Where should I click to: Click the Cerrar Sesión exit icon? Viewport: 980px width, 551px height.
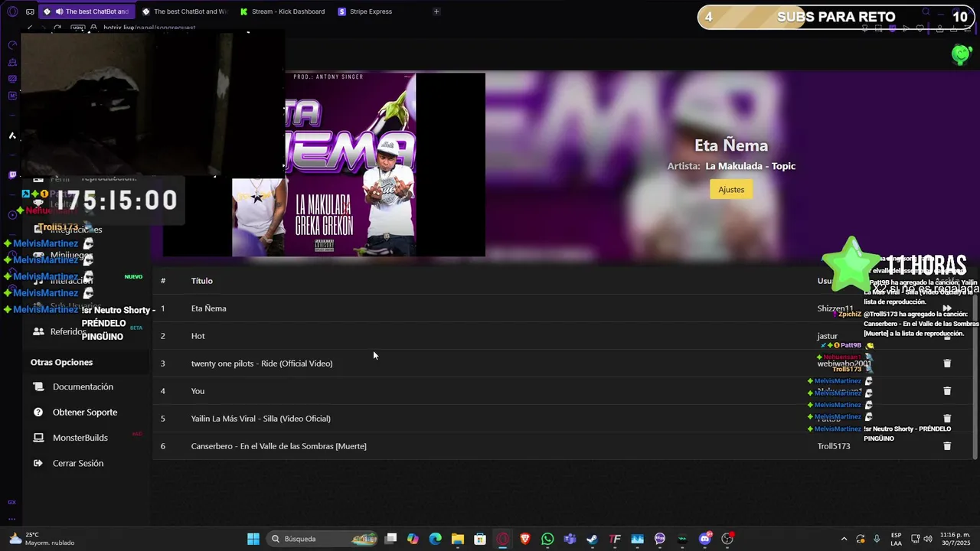point(38,464)
